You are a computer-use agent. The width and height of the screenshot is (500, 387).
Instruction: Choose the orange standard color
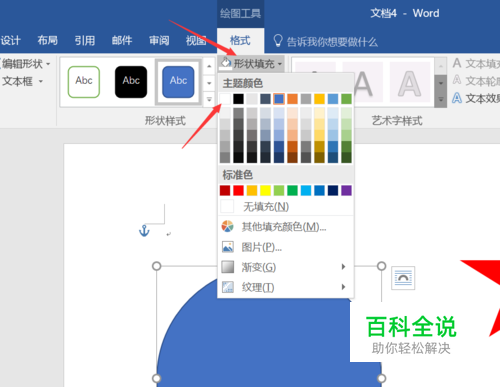pos(252,190)
